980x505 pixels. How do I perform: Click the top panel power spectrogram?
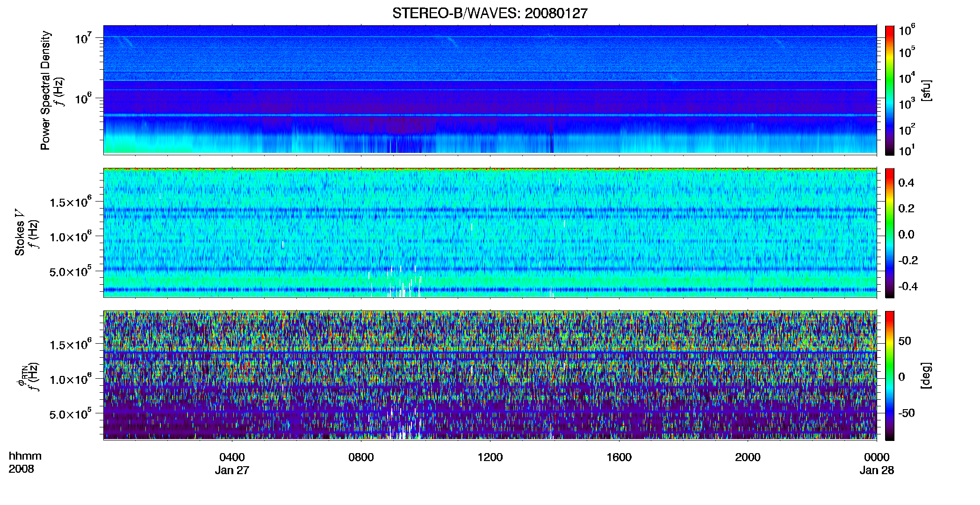pyautogui.click(x=490, y=90)
